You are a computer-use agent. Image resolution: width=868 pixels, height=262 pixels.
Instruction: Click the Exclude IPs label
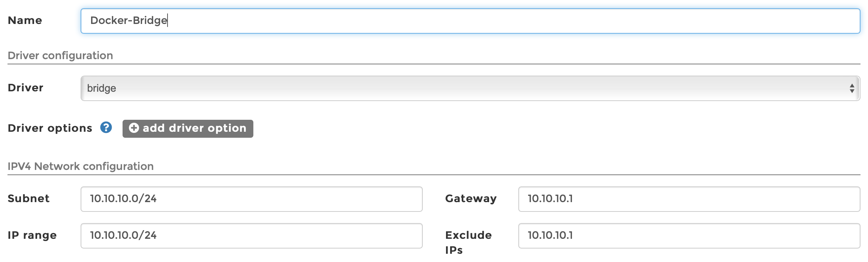pos(468,243)
